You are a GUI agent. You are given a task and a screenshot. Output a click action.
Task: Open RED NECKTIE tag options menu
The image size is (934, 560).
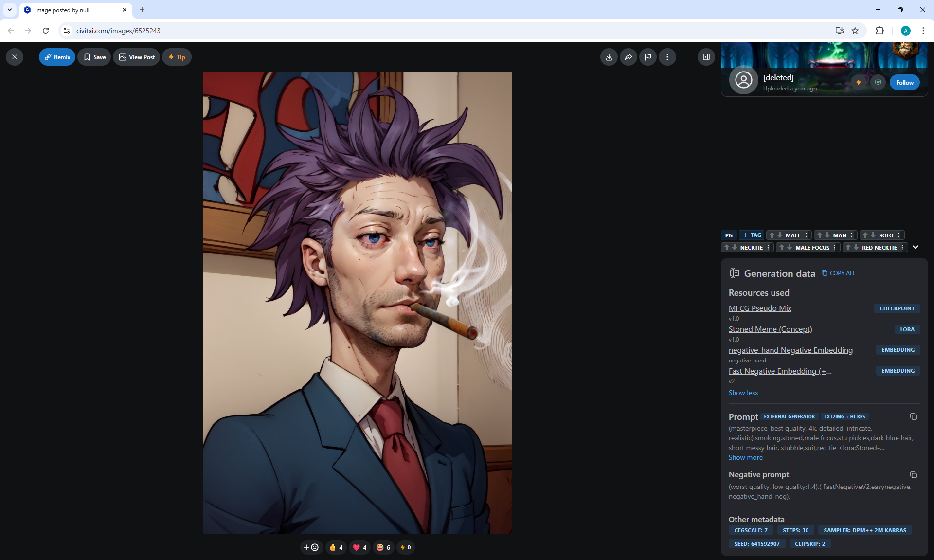(902, 247)
